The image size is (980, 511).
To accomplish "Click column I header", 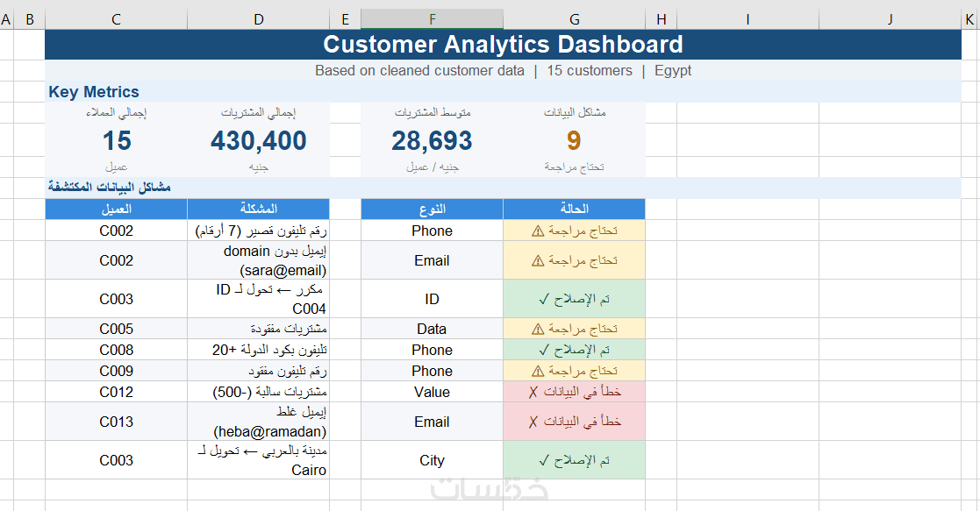I will [748, 19].
